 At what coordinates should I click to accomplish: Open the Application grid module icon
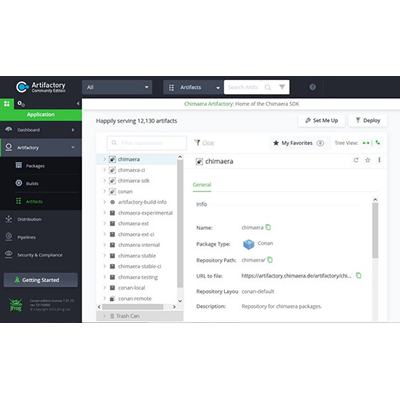(x=7, y=104)
